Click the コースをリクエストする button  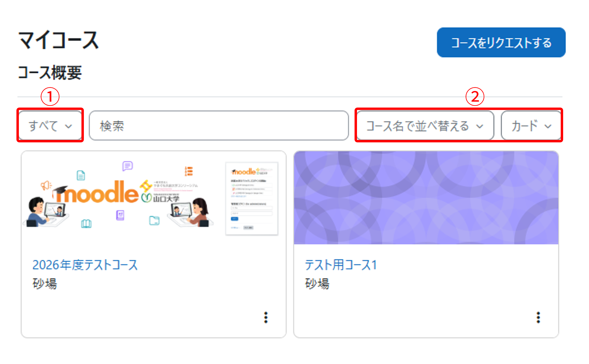(x=501, y=42)
